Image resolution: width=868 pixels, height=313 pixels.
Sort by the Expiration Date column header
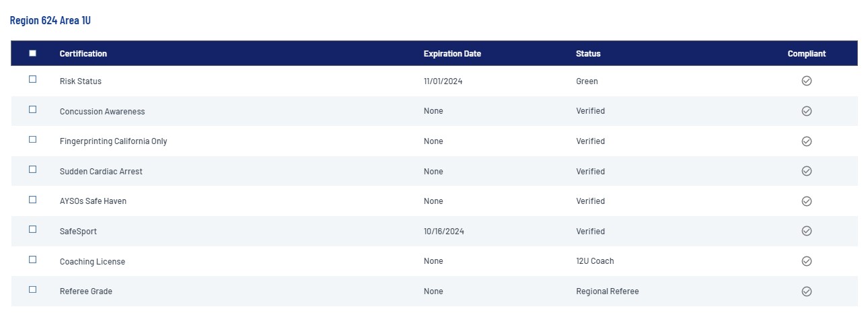452,54
